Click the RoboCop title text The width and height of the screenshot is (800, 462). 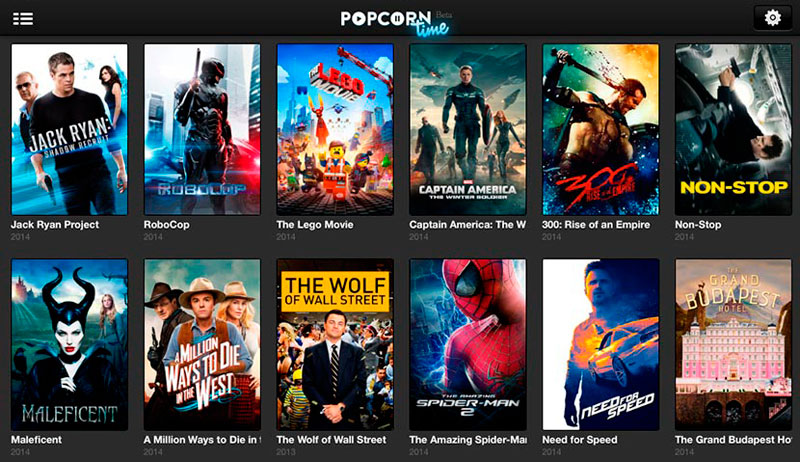[166, 225]
